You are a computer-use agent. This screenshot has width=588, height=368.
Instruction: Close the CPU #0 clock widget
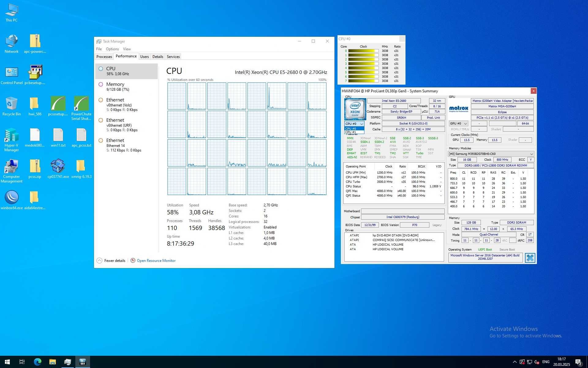coord(402,39)
